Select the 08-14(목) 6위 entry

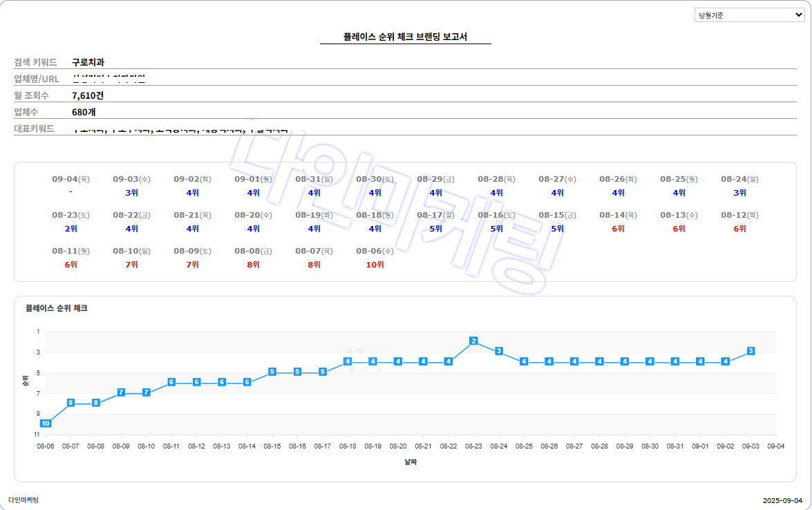click(x=618, y=222)
